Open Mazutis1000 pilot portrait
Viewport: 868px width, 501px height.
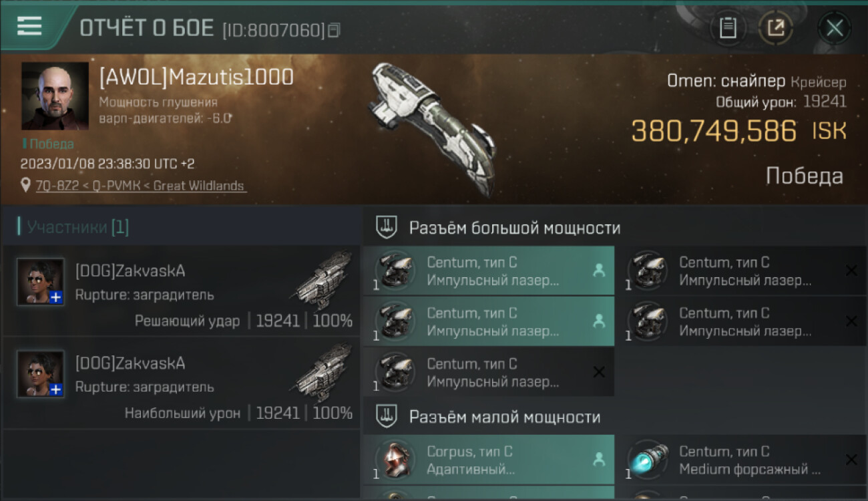coord(55,96)
